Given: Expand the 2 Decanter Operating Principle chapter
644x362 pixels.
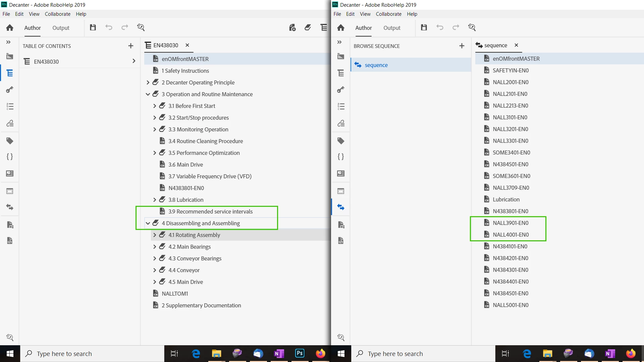Looking at the screenshot, I should pyautogui.click(x=148, y=82).
